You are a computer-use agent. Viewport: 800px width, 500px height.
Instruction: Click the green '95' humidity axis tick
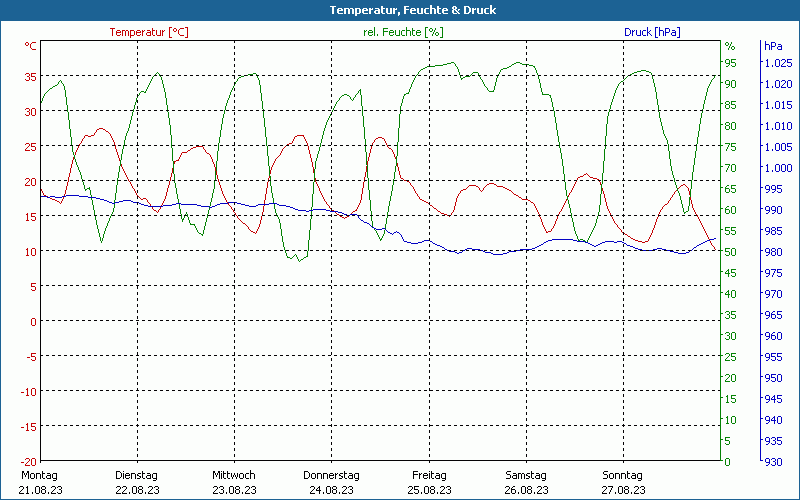(x=731, y=63)
